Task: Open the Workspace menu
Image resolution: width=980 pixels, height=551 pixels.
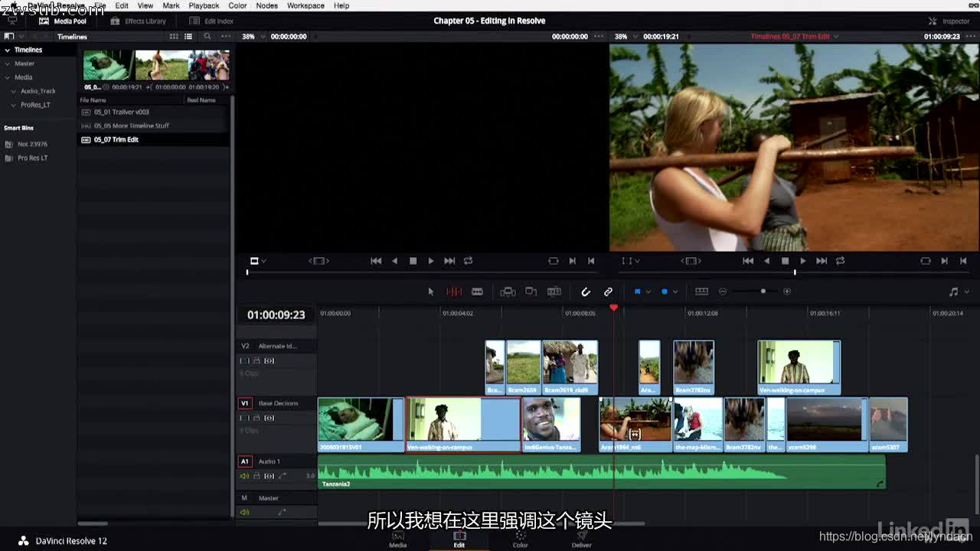Action: tap(305, 5)
